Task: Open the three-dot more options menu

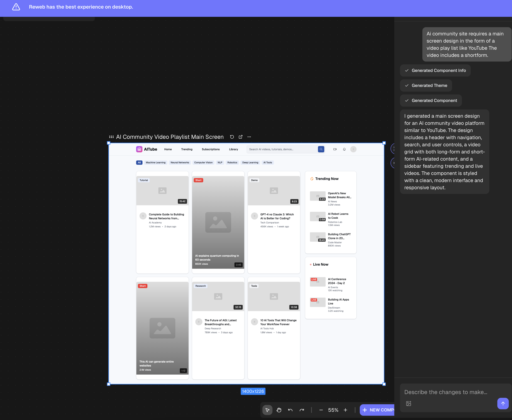Action: (249, 137)
